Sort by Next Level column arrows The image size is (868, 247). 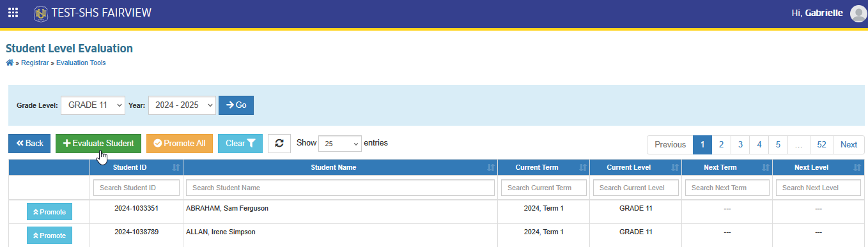tap(857, 168)
